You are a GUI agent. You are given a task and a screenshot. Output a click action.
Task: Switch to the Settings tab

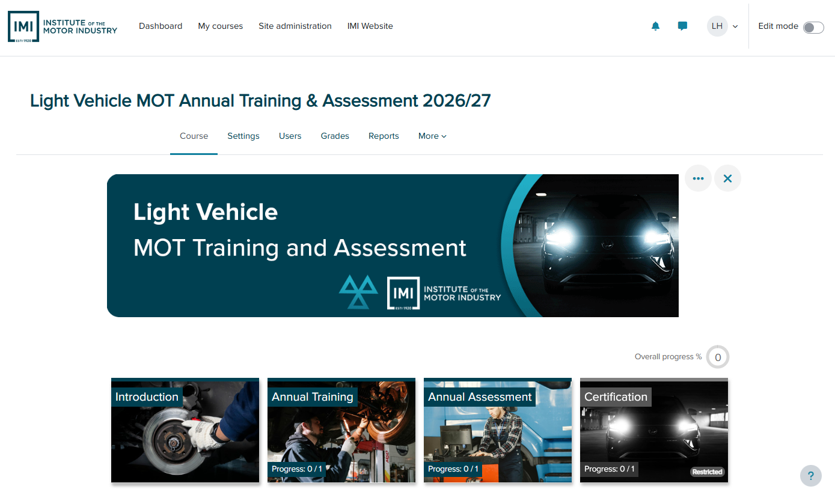click(243, 136)
